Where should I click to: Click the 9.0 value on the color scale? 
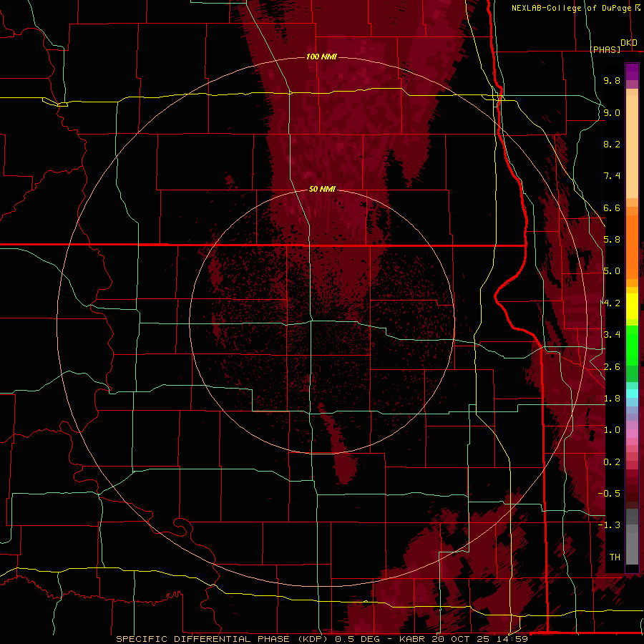612,112
